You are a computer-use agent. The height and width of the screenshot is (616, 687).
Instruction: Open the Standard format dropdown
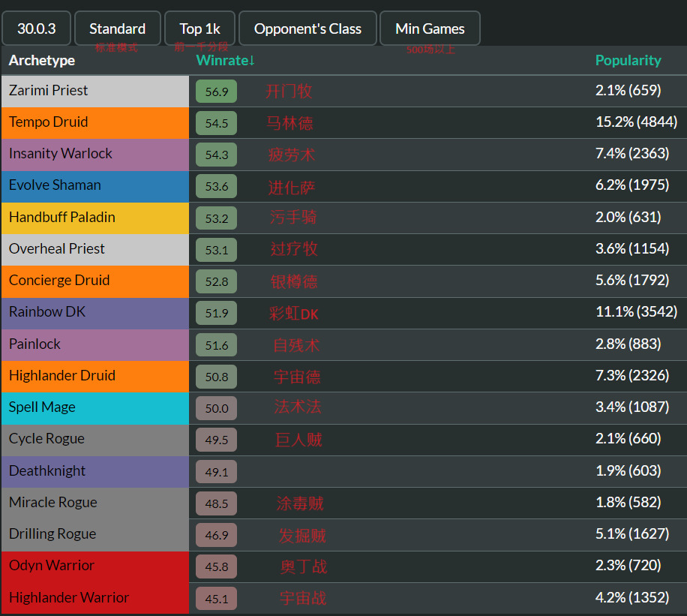click(118, 29)
